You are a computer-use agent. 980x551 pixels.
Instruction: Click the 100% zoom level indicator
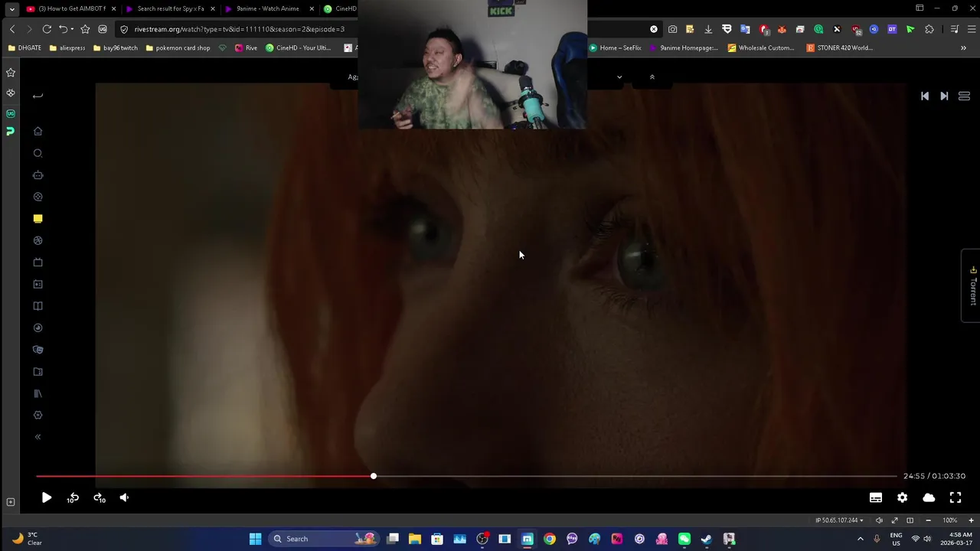[x=949, y=520]
